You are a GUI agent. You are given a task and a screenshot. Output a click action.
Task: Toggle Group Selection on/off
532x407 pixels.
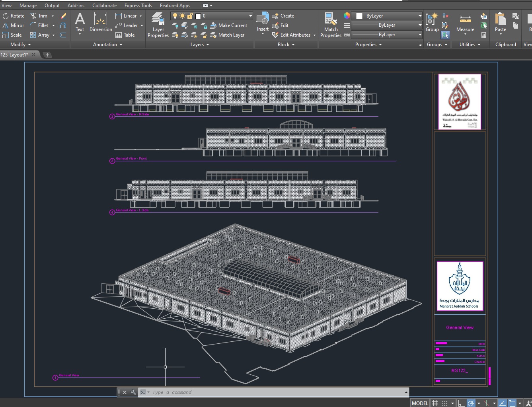point(445,35)
